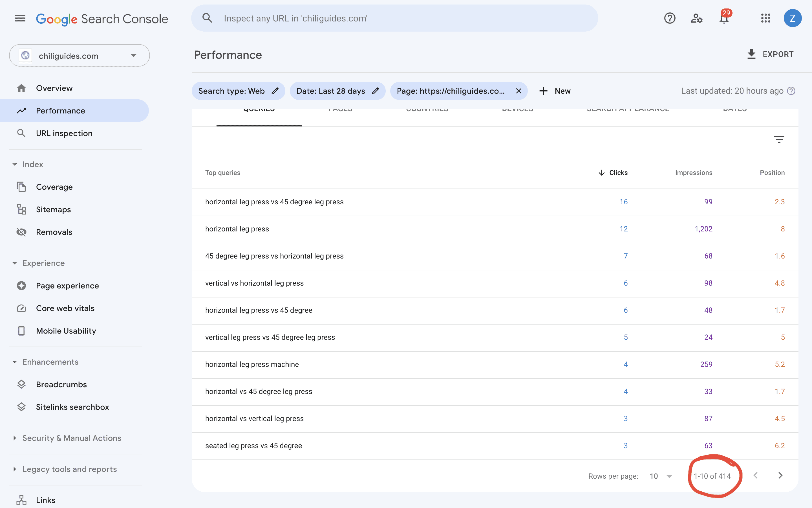Expand Security & Manual Actions section
This screenshot has height=508, width=812.
pos(15,438)
